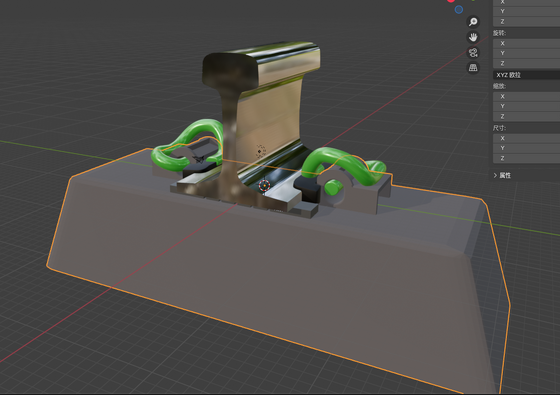Click the 尺寸 Z value field

[526, 158]
